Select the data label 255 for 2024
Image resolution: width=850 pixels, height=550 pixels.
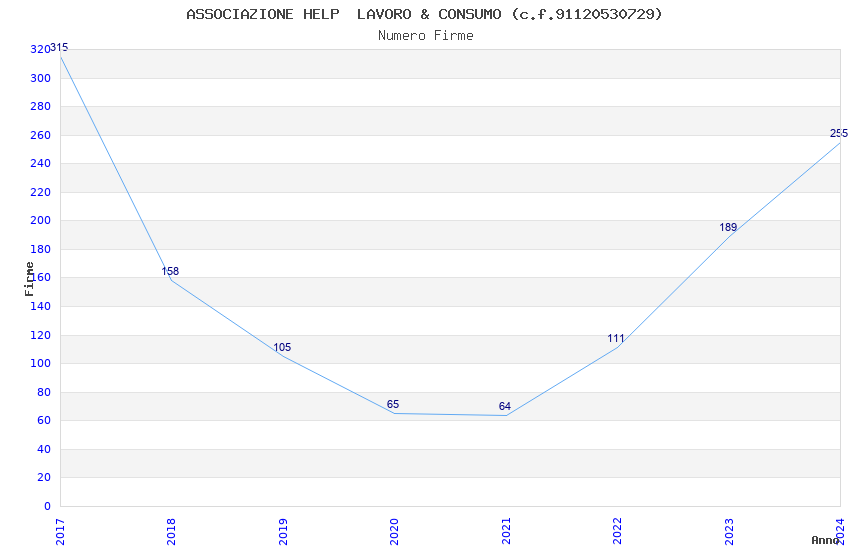click(x=839, y=133)
